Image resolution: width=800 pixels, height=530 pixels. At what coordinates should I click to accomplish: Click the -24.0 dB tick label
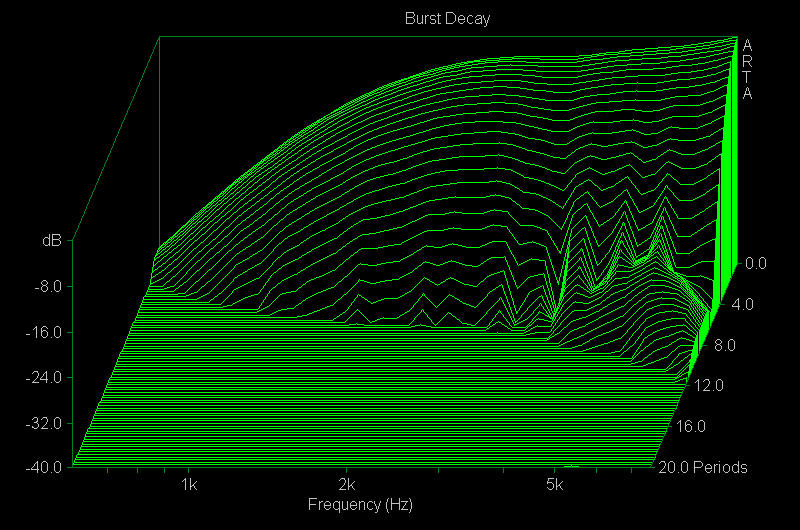(x=45, y=377)
